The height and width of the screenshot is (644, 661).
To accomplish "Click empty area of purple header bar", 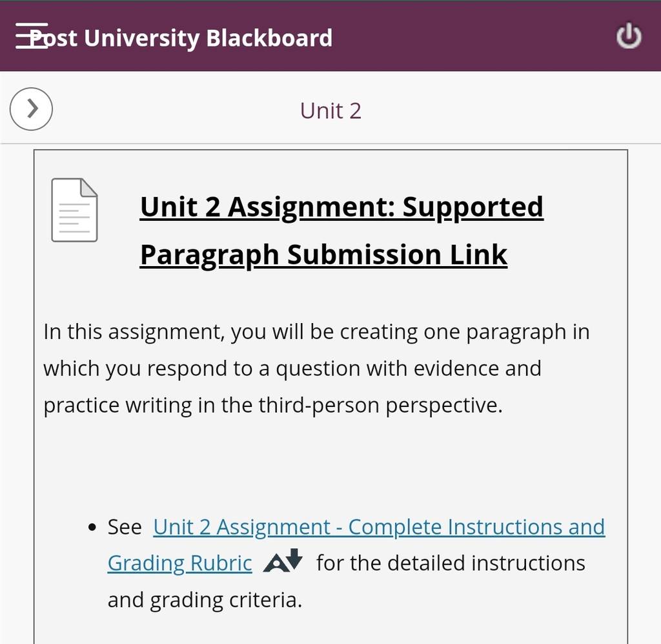I will tap(472, 37).
